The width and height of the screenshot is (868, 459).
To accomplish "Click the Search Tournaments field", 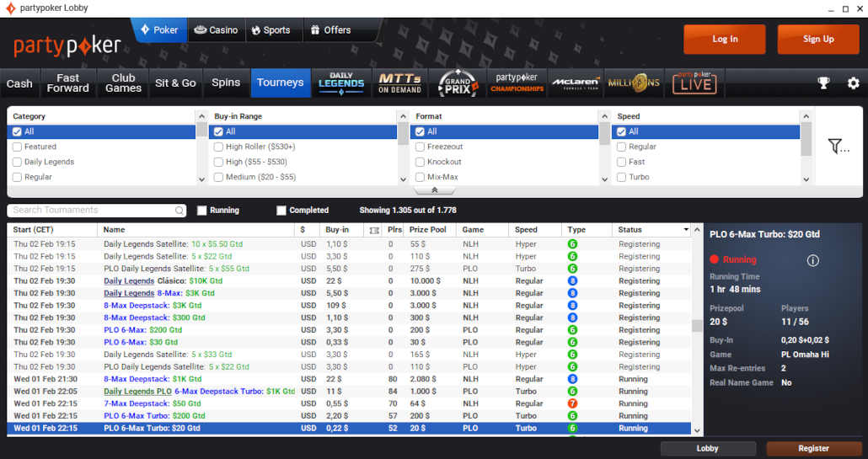I will pyautogui.click(x=96, y=211).
